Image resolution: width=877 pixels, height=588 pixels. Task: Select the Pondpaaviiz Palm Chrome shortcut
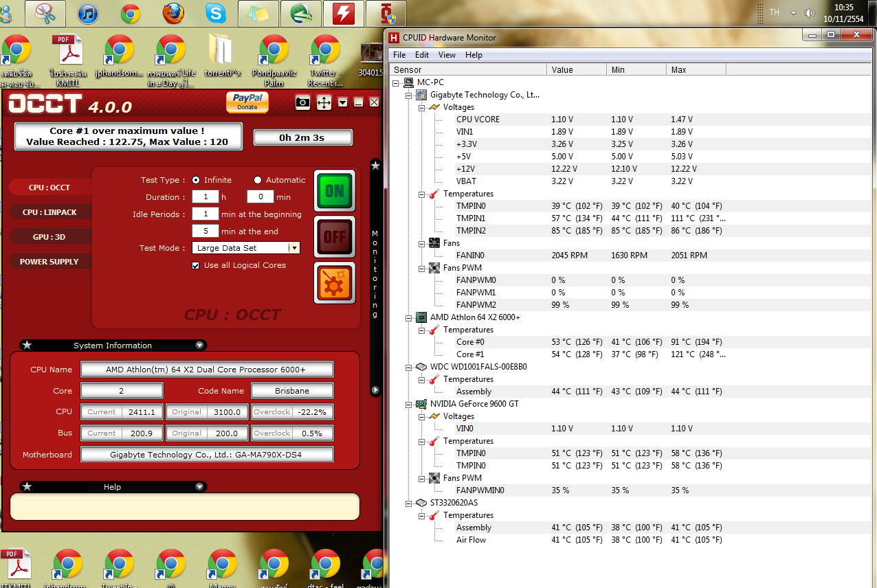click(274, 60)
